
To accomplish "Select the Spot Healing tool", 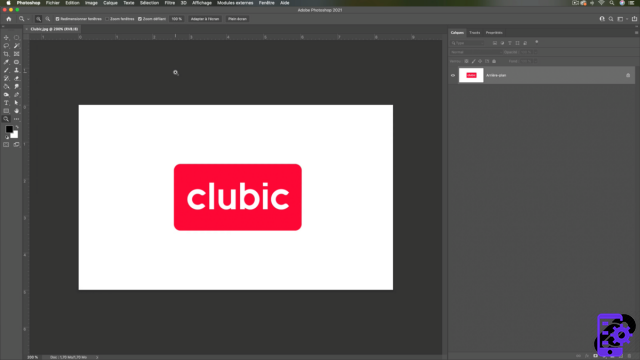I will tap(17, 62).
